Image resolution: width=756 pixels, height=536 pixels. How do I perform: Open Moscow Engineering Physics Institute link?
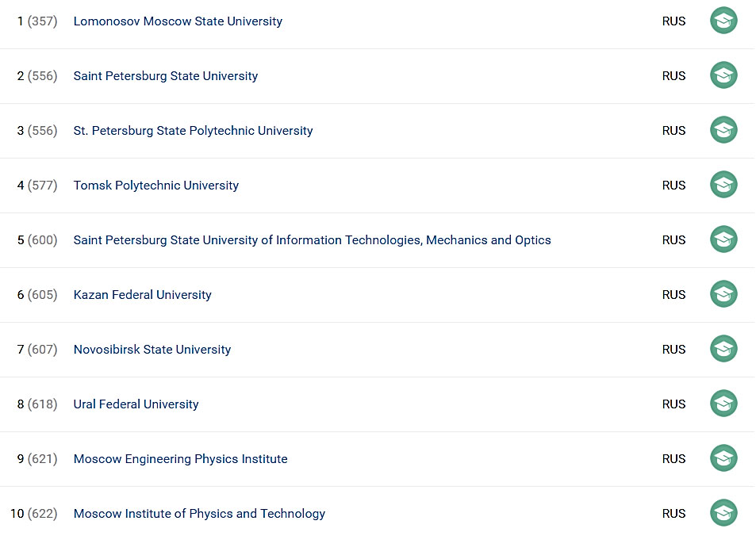[180, 459]
